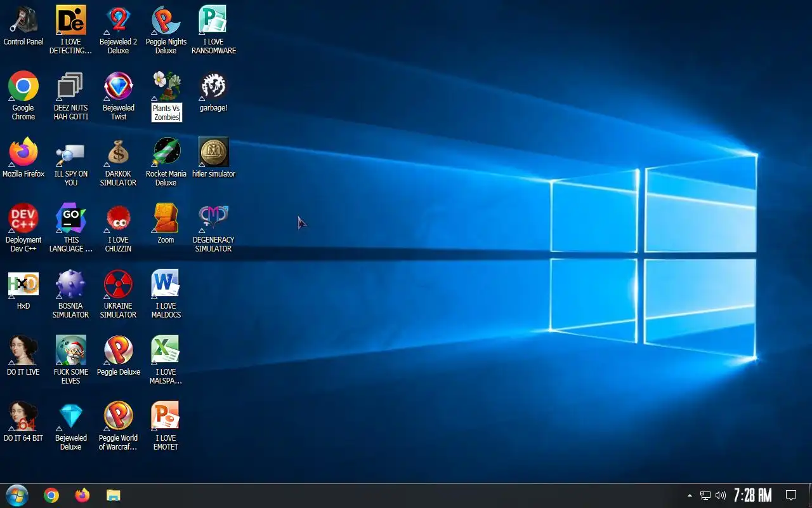Open the Control Panel desktop icon
The image size is (812, 508).
pos(23,20)
